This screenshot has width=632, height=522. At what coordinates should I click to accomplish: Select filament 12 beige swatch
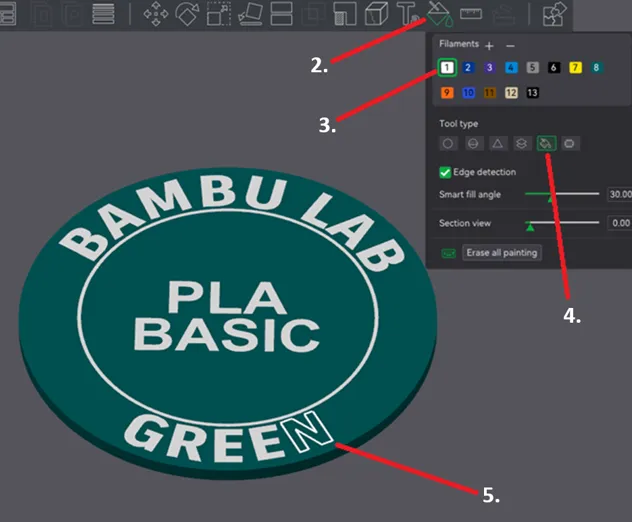(x=511, y=93)
